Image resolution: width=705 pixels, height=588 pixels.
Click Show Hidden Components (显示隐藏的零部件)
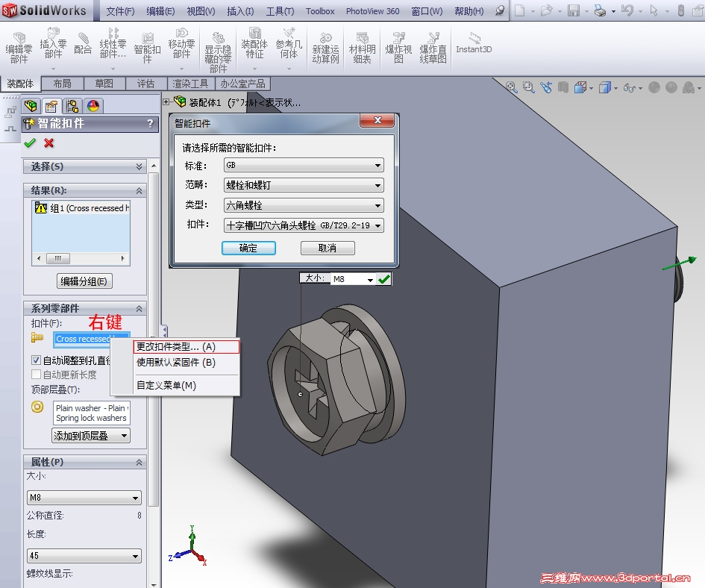click(x=218, y=53)
